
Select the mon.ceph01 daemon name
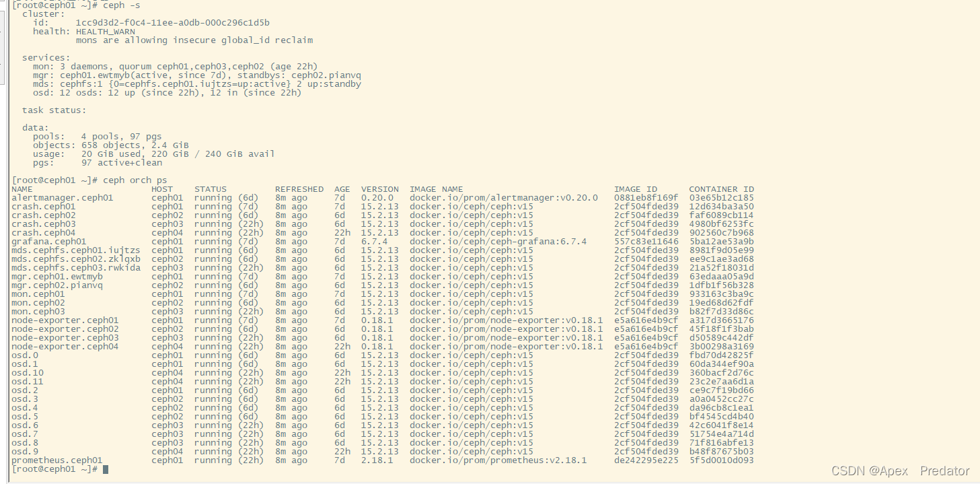coord(38,294)
